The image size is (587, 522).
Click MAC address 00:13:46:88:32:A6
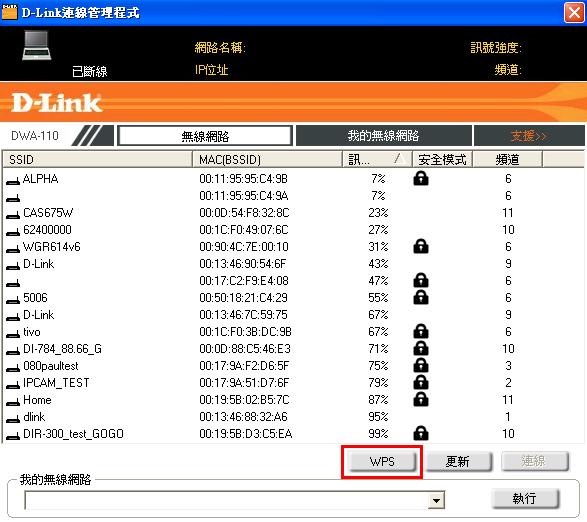click(x=243, y=417)
